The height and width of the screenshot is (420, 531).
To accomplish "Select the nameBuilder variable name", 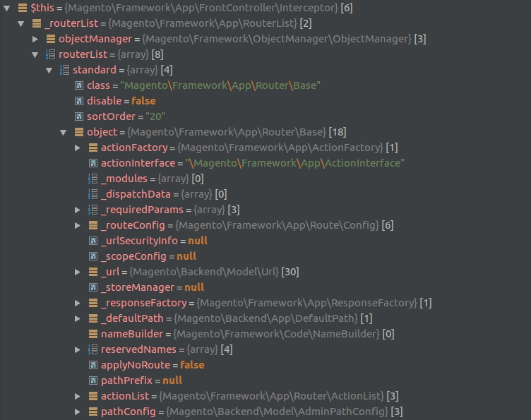I will (x=132, y=334).
